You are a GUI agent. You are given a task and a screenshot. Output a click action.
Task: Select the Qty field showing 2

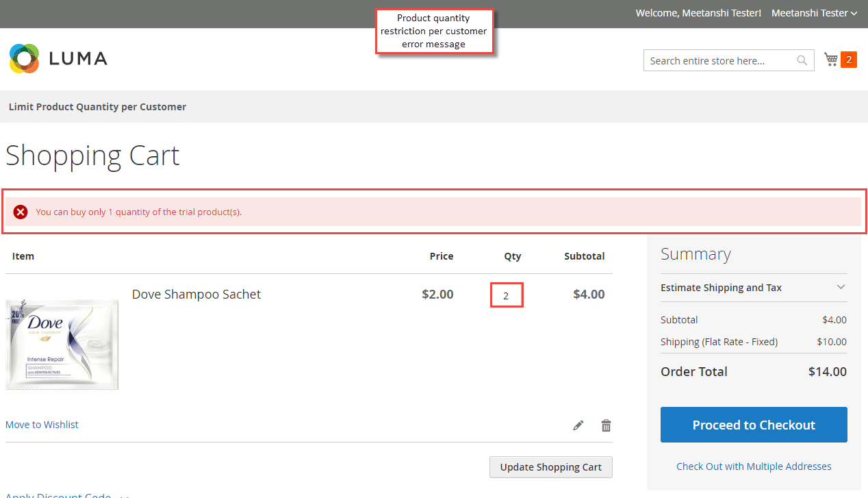pyautogui.click(x=507, y=295)
